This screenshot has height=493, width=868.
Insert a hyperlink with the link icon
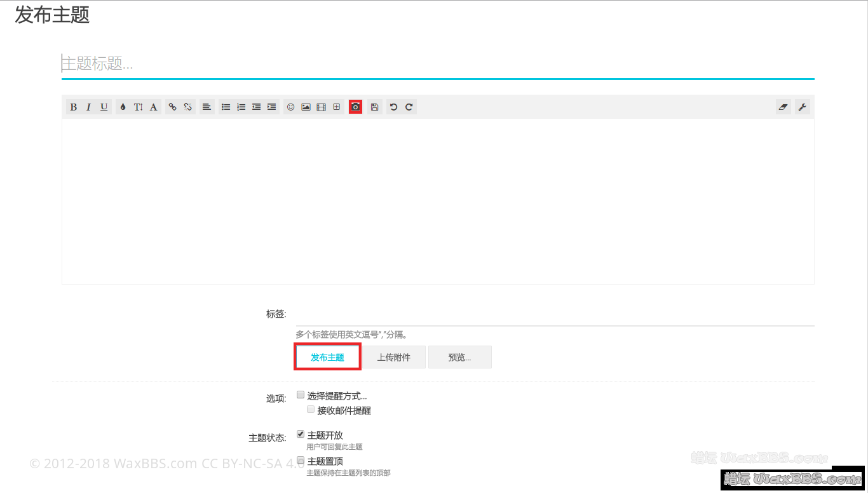point(172,107)
